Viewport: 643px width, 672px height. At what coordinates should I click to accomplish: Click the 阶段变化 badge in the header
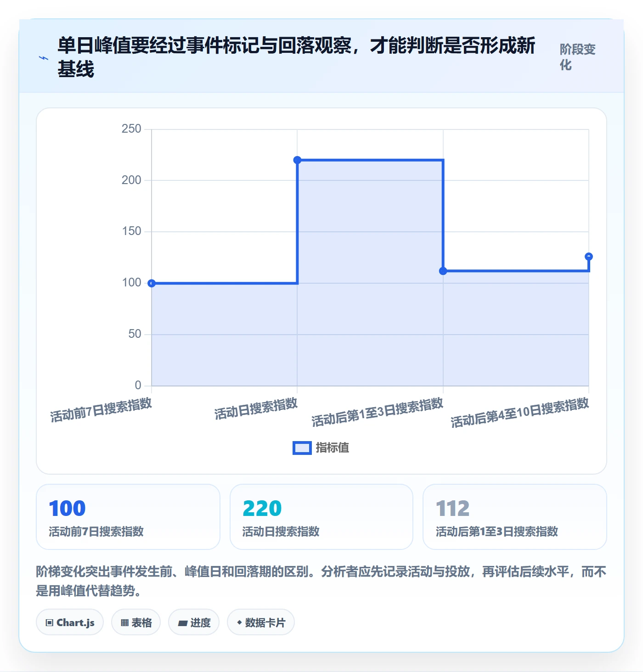click(578, 57)
